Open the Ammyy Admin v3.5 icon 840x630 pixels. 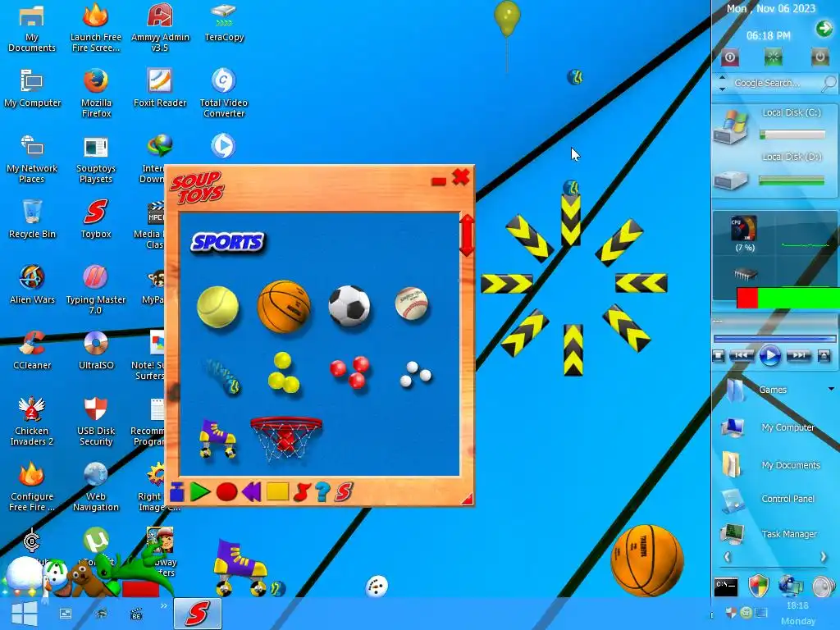click(x=160, y=27)
